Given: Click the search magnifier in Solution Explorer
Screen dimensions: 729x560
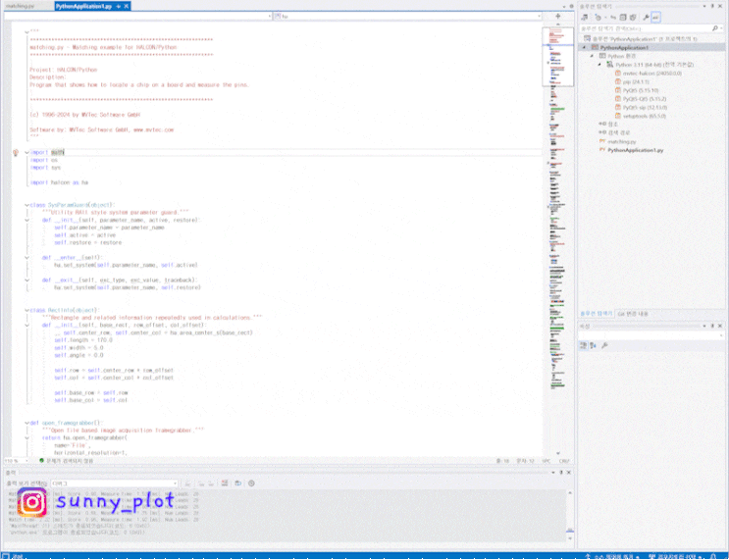Looking at the screenshot, I should (x=715, y=30).
